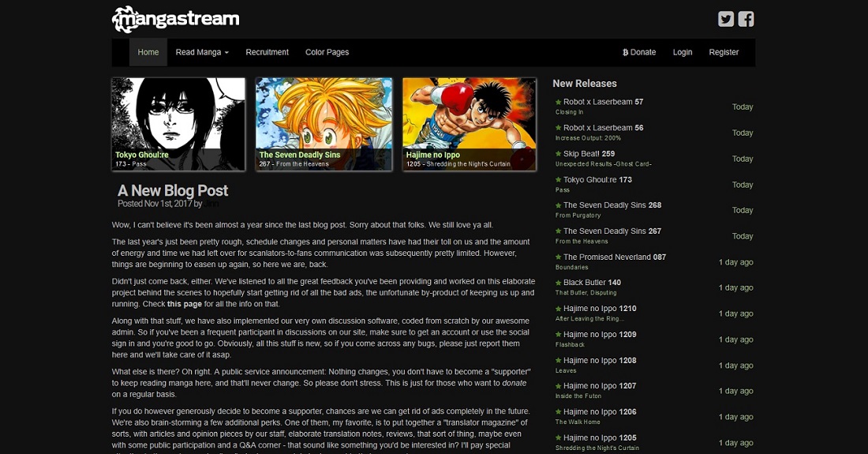This screenshot has width=868, height=454.
Task: Open the Tokyo Ghoul:re 173 featured thumbnail
Action: click(x=178, y=124)
